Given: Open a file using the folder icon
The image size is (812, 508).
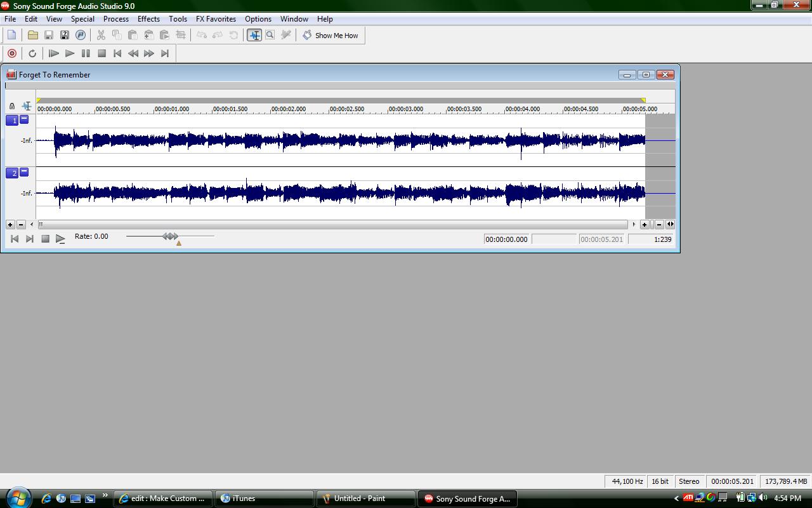Looking at the screenshot, I should (33, 36).
